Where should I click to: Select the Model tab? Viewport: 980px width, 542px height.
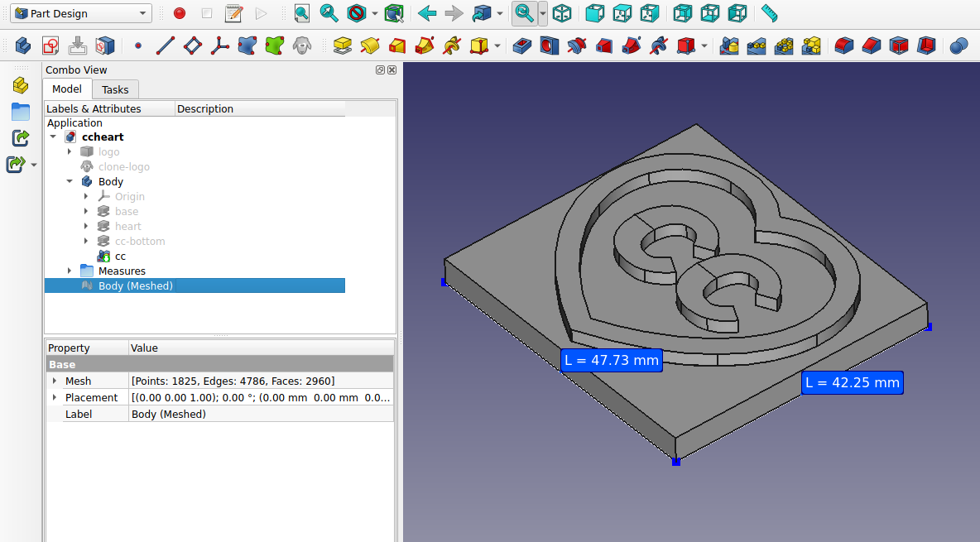[x=67, y=89]
